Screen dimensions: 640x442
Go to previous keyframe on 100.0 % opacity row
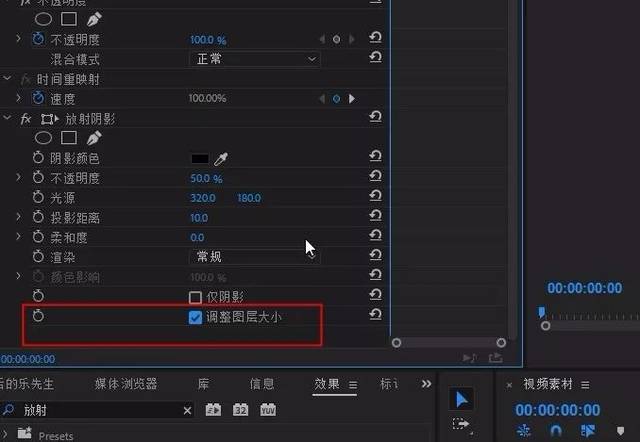pos(322,39)
